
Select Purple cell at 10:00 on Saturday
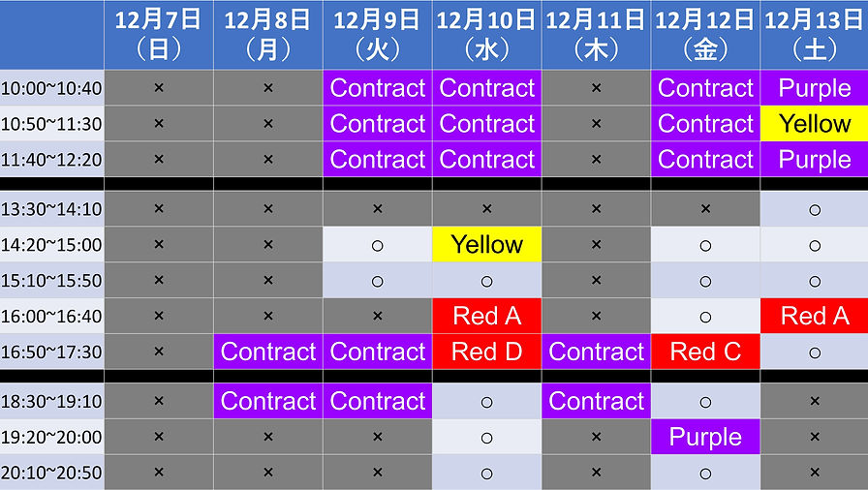(x=814, y=88)
